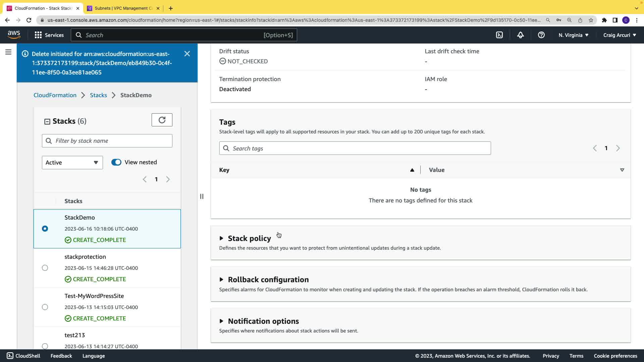Dismiss the delete initiated notification banner
Image resolution: width=644 pixels, height=362 pixels.
(x=187, y=54)
